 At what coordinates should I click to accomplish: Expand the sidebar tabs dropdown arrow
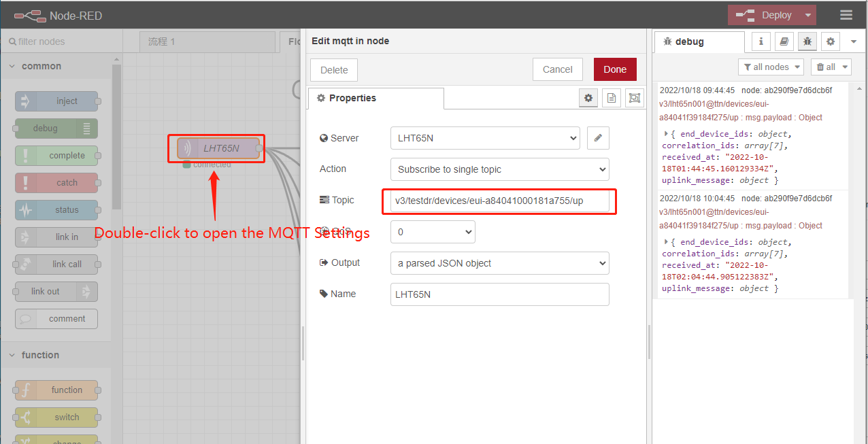(x=854, y=41)
